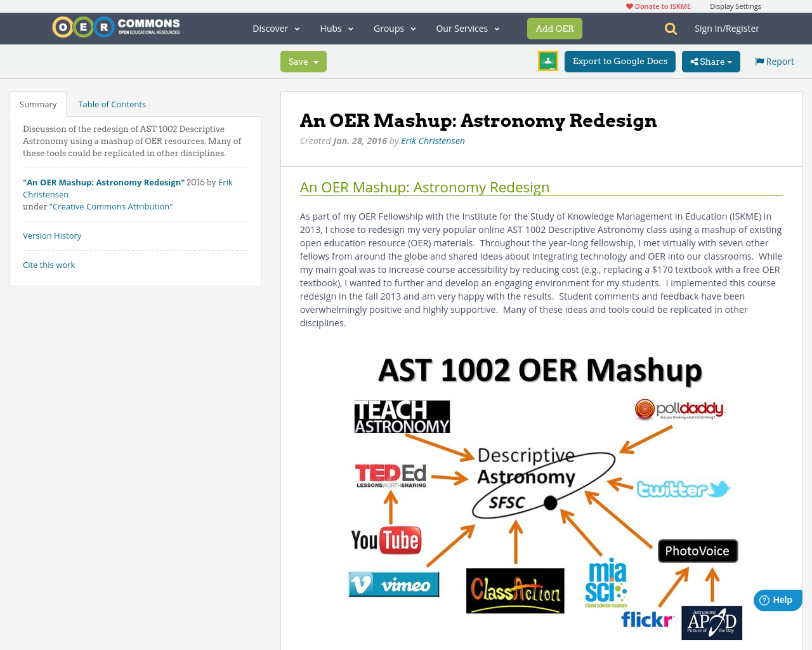This screenshot has height=650, width=812.
Task: Open Sign In/Register
Action: point(726,28)
